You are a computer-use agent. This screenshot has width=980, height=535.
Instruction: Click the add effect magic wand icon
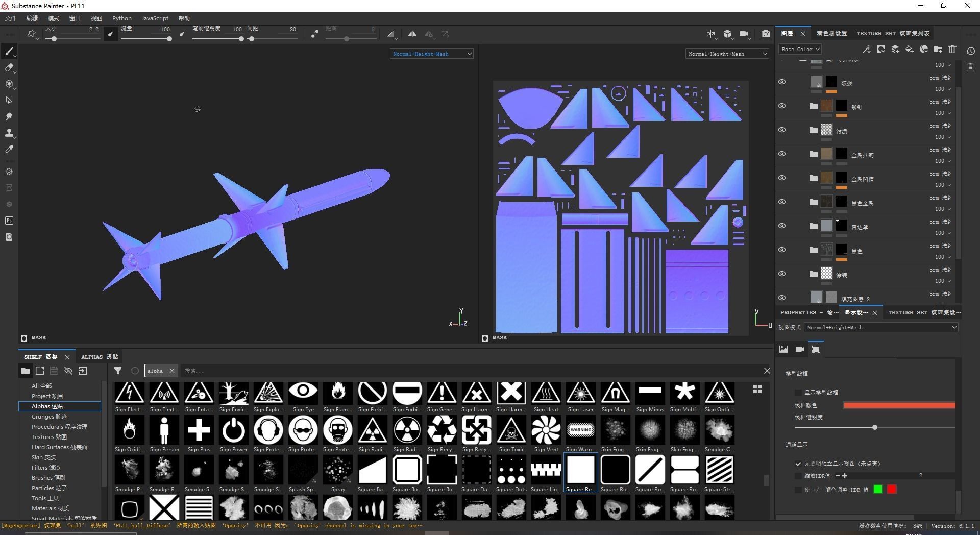[866, 49]
